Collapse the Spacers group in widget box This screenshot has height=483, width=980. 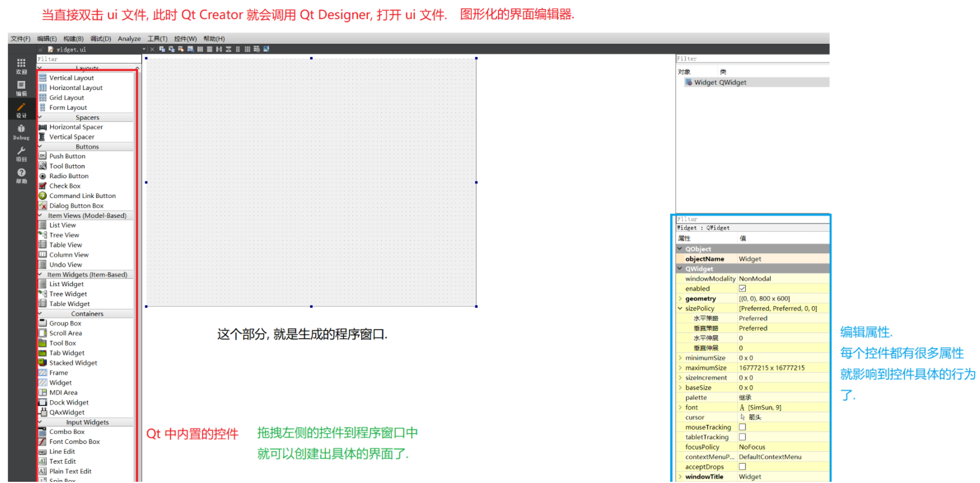click(40, 118)
